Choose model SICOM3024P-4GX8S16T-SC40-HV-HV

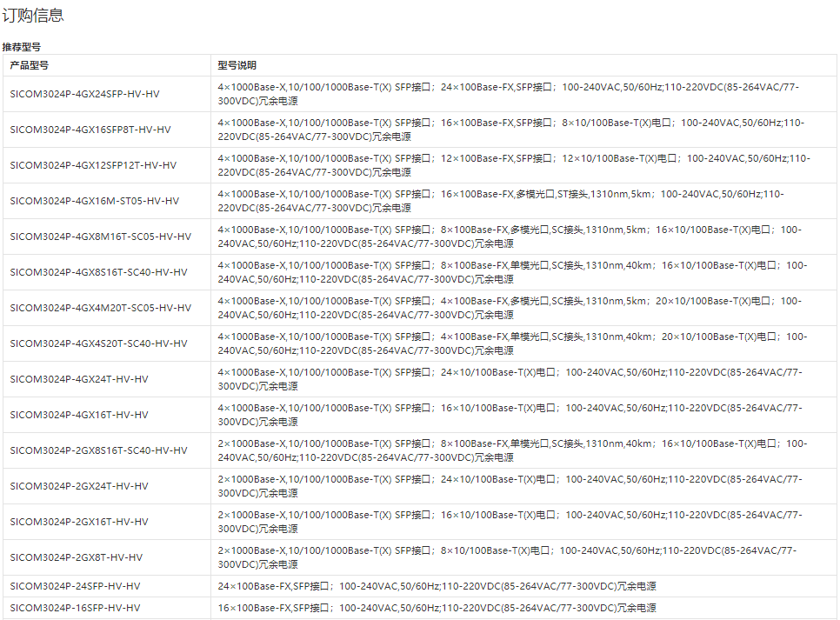tap(99, 272)
